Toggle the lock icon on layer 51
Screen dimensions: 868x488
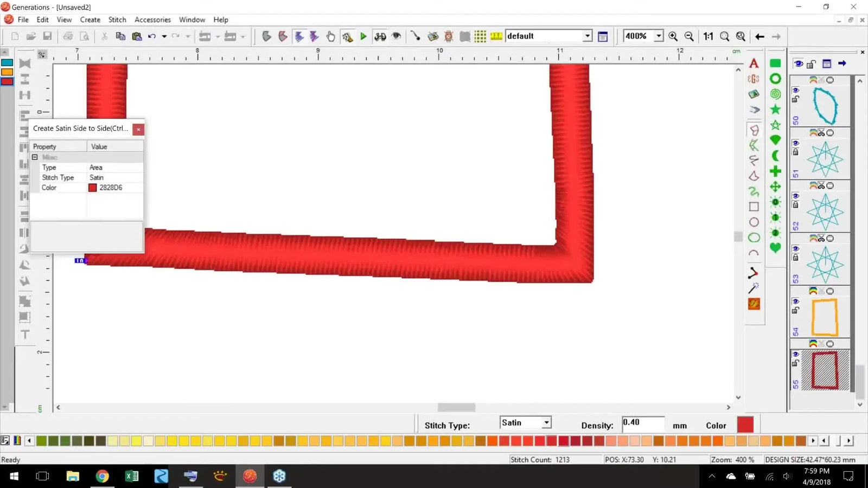pos(795,151)
